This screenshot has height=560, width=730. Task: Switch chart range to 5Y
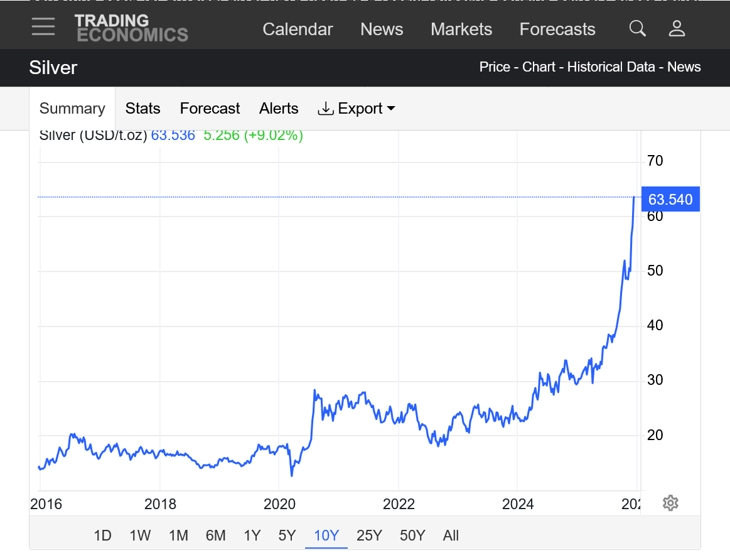click(x=287, y=536)
